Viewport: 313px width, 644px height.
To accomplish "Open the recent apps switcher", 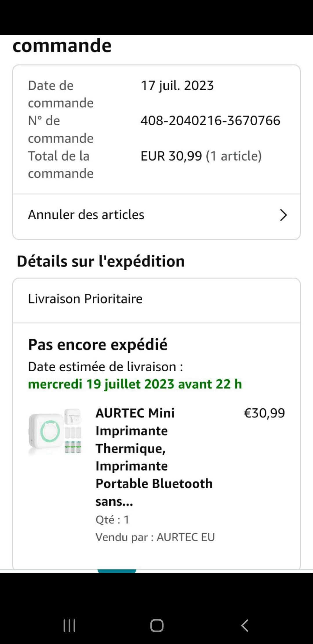I will [x=70, y=625].
